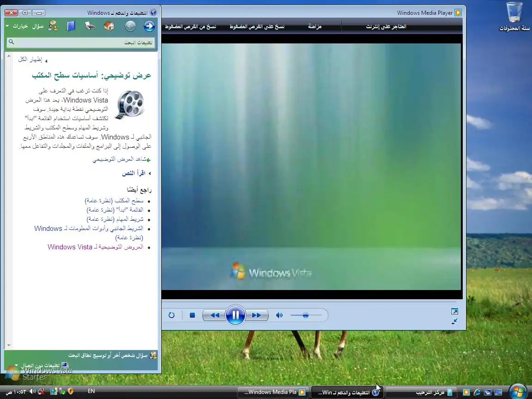
Task: Click the back arrow in Help window
Action: (130, 26)
